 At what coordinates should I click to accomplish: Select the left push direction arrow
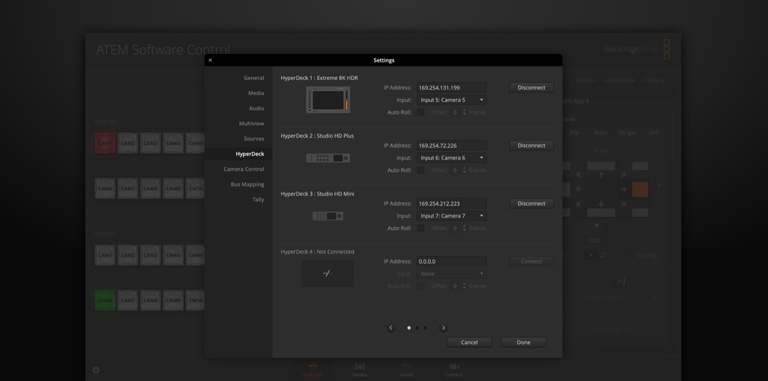click(x=579, y=189)
